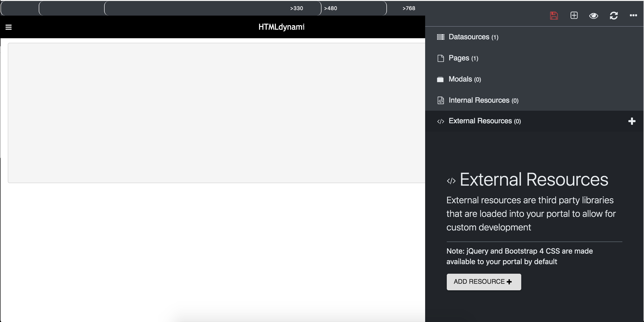Toggle preview with the eye icon

[x=593, y=16]
